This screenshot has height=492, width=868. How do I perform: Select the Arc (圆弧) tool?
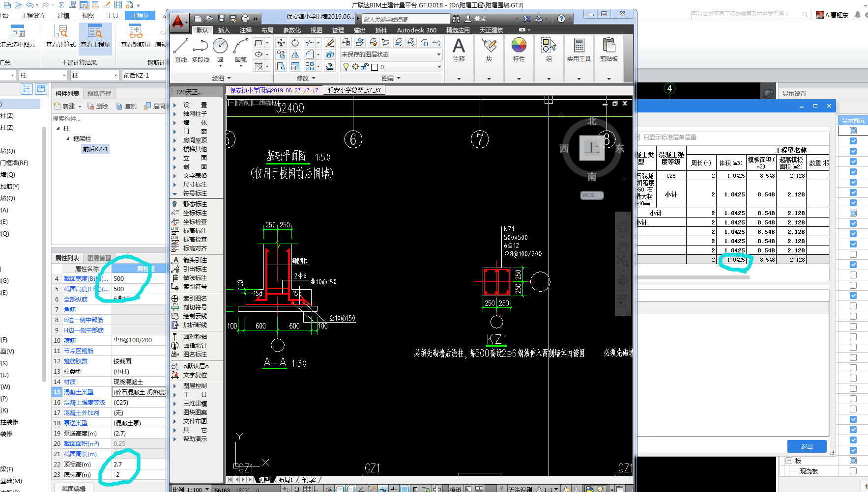[241, 51]
